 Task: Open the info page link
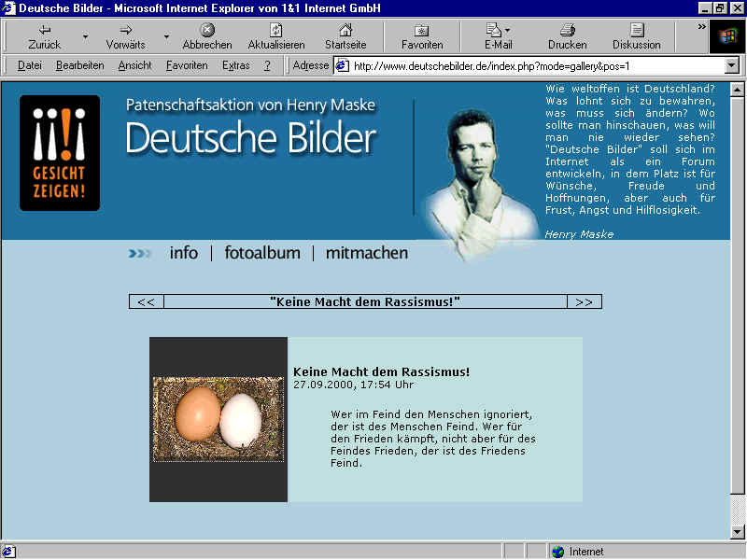tap(183, 252)
